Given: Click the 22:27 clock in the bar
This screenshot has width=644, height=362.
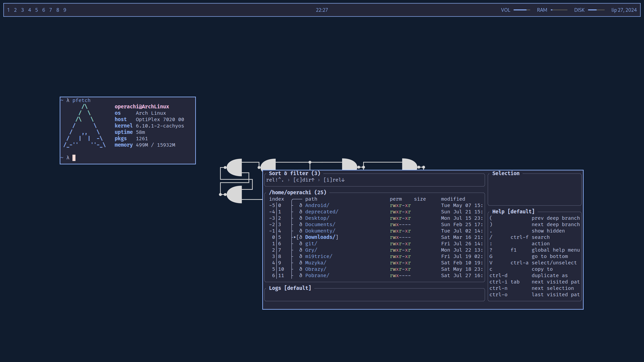Looking at the screenshot, I should 322,10.
